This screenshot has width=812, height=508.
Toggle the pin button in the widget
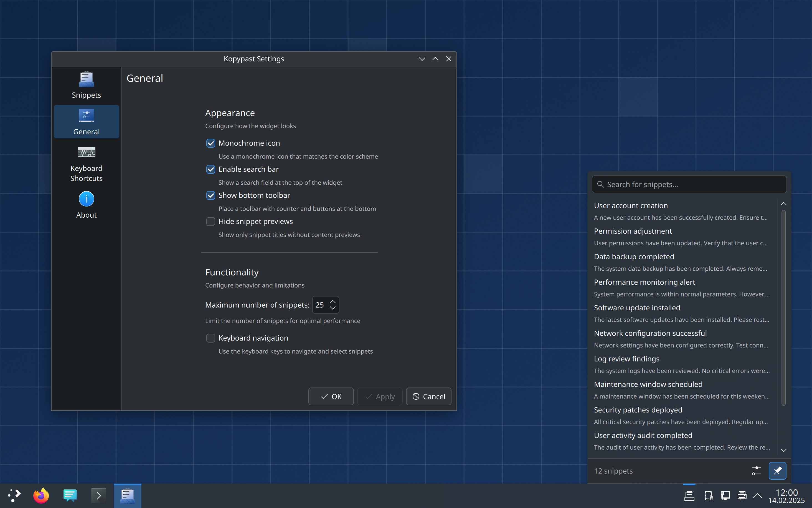777,471
